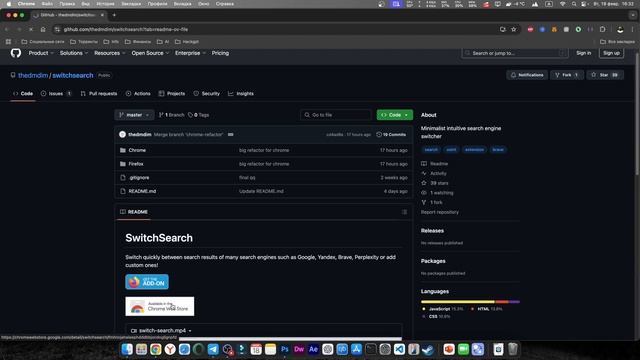The height and width of the screenshot is (360, 640).
Task: Expand the commit message ellipsis badge
Action: tap(231, 135)
